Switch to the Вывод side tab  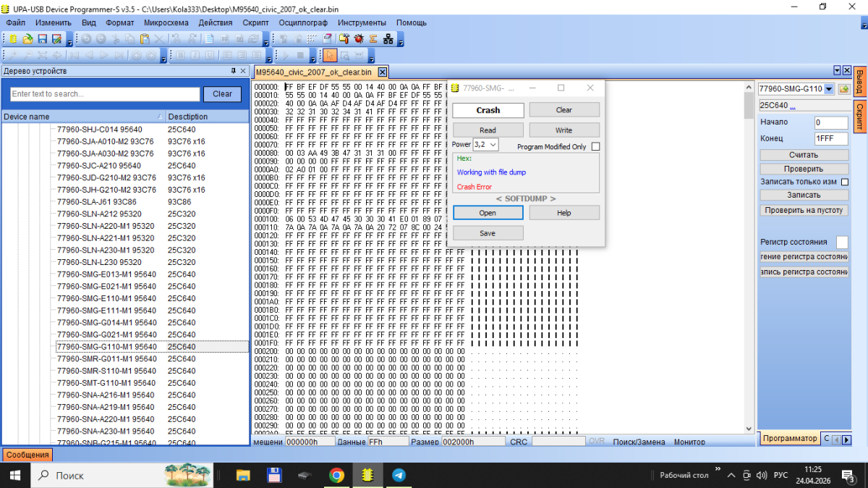859,81
